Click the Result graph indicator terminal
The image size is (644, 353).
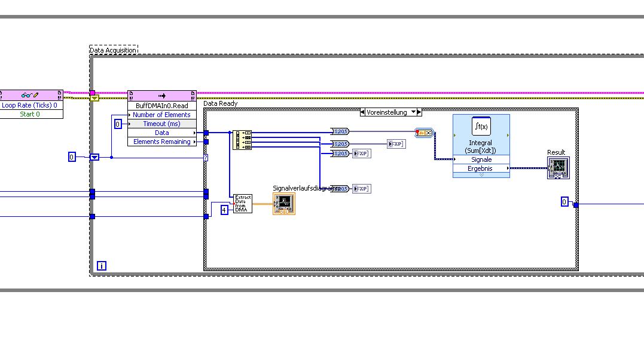click(558, 168)
